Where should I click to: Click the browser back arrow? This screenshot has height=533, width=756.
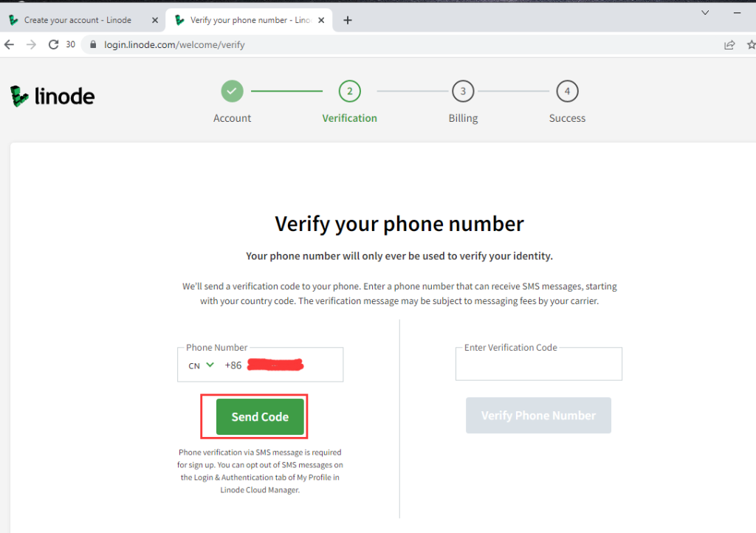click(x=9, y=45)
